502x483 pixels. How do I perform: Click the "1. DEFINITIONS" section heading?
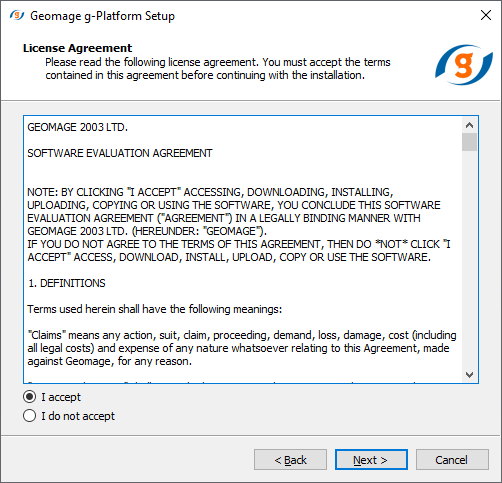(67, 283)
